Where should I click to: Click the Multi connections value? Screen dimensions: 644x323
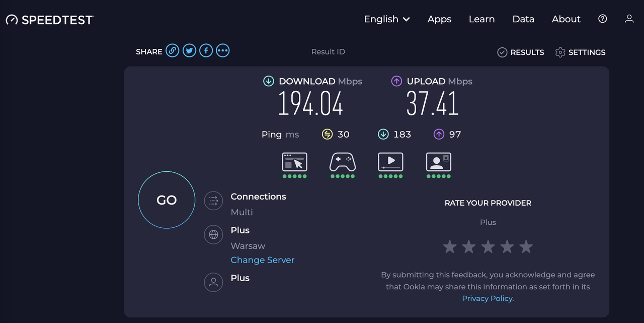pyautogui.click(x=242, y=212)
